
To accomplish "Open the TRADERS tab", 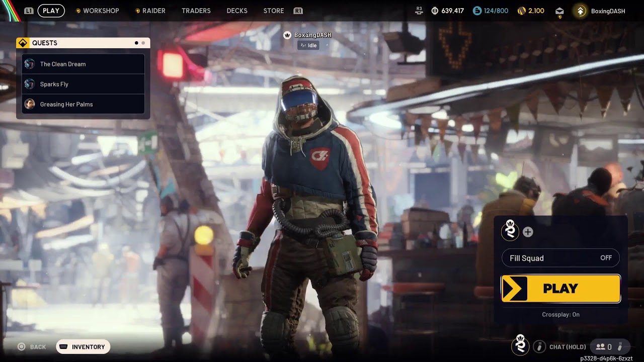I will (x=196, y=11).
